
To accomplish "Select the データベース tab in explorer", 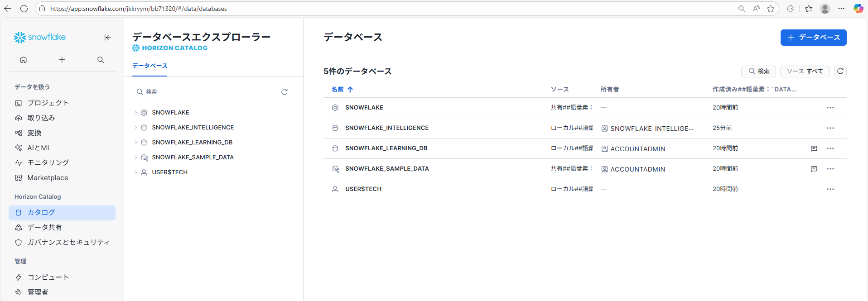I will [x=150, y=66].
